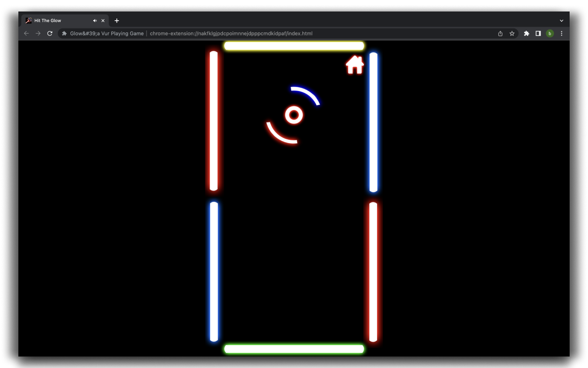This screenshot has height=368, width=588.
Task: Click the yellow glowing bar at the top
Action: (x=294, y=46)
